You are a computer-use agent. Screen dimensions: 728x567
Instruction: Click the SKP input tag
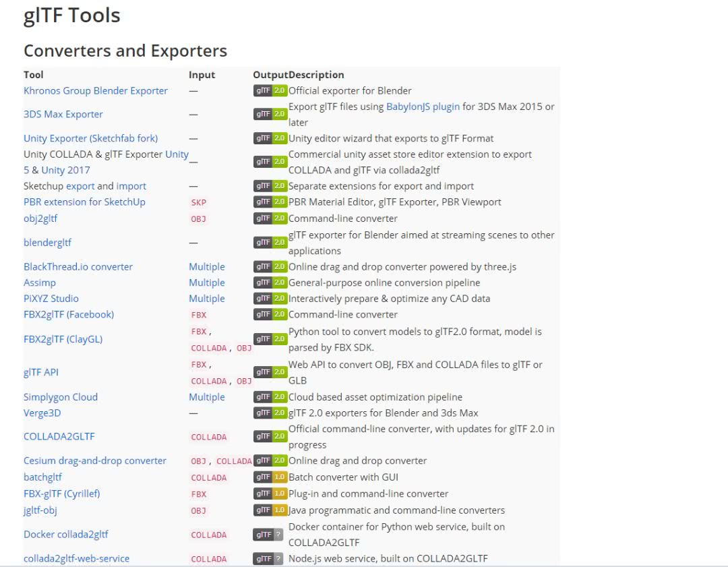click(x=199, y=202)
